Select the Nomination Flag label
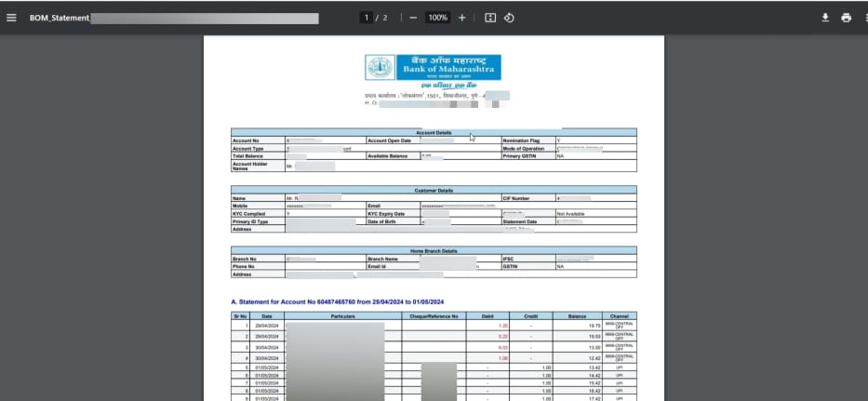This screenshot has height=401, width=868. [x=521, y=140]
